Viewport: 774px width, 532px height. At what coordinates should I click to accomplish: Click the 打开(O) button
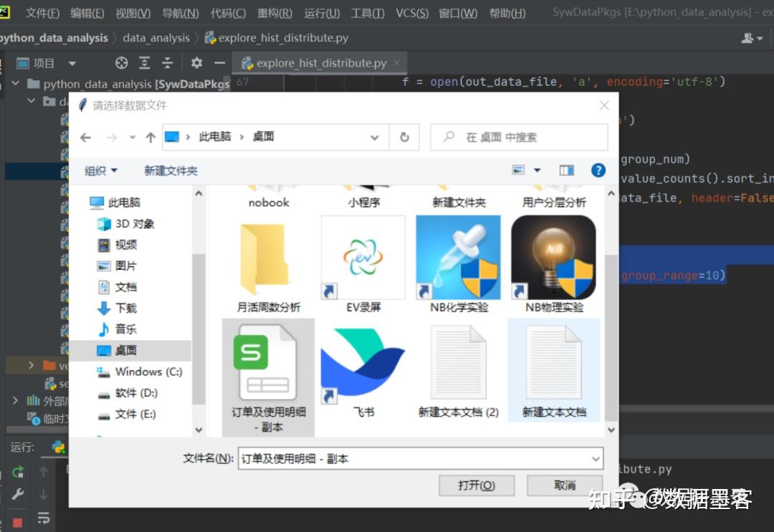477,485
